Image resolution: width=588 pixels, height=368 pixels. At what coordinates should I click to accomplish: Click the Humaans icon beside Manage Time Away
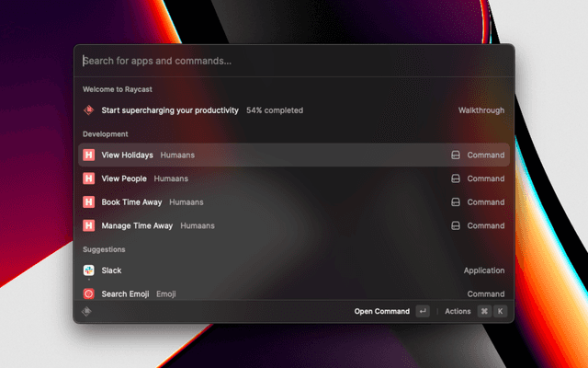(89, 224)
